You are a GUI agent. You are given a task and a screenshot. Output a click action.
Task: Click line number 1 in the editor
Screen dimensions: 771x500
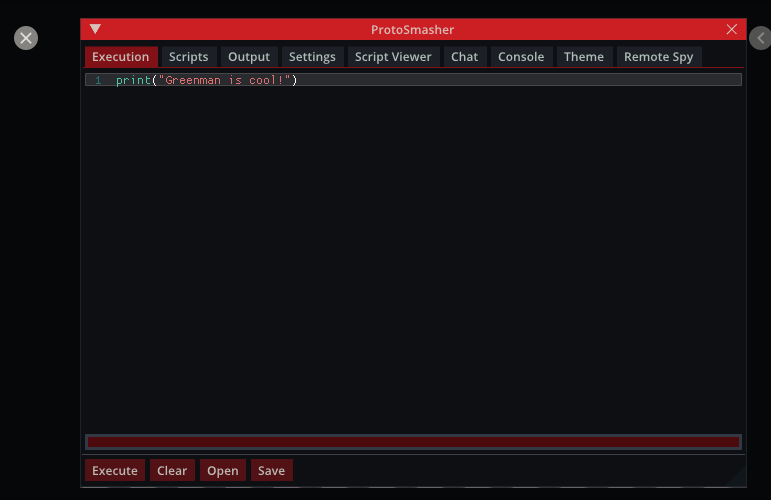click(x=98, y=80)
